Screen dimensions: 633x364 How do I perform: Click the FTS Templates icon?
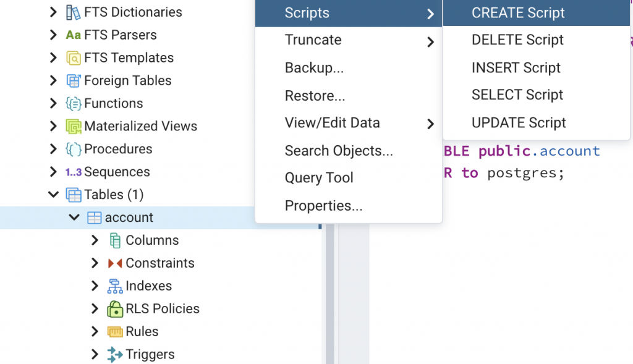[74, 58]
